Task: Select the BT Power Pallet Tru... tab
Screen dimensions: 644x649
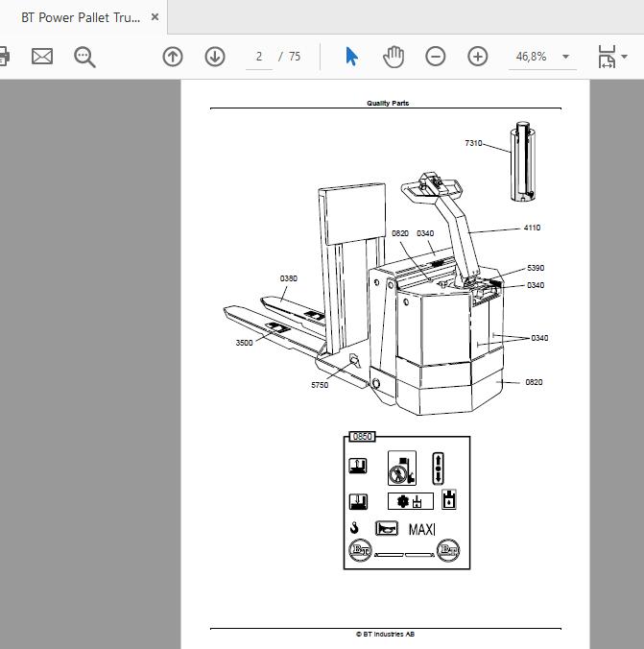Action: tap(81, 17)
